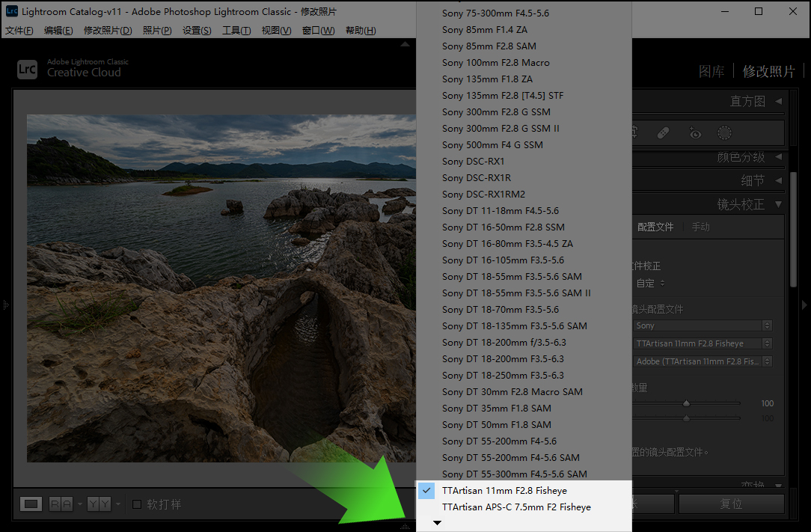Switch to the 手动 manual tab
Viewport: 811px width, 532px height.
700,227
